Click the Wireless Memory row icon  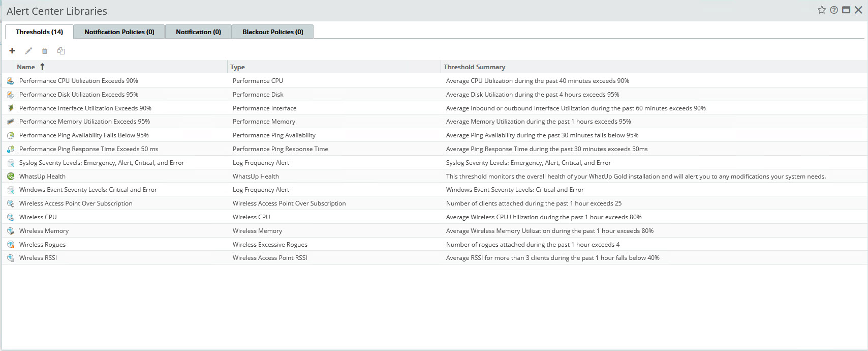coord(11,231)
